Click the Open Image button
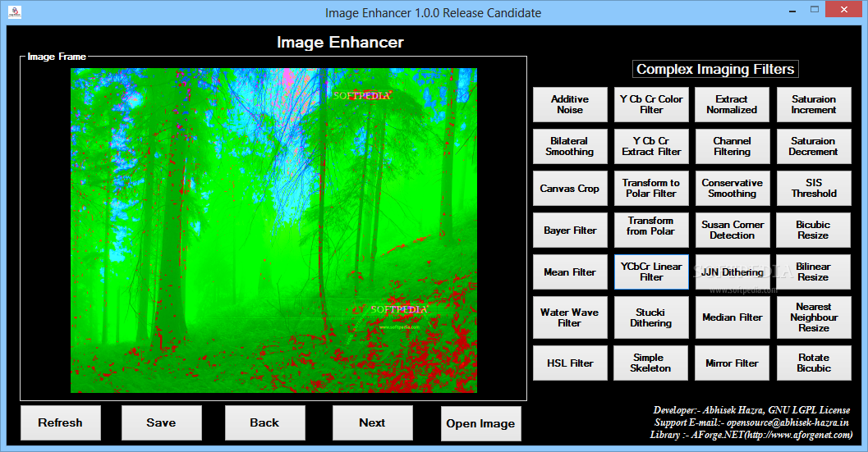The width and height of the screenshot is (868, 452). [x=480, y=424]
